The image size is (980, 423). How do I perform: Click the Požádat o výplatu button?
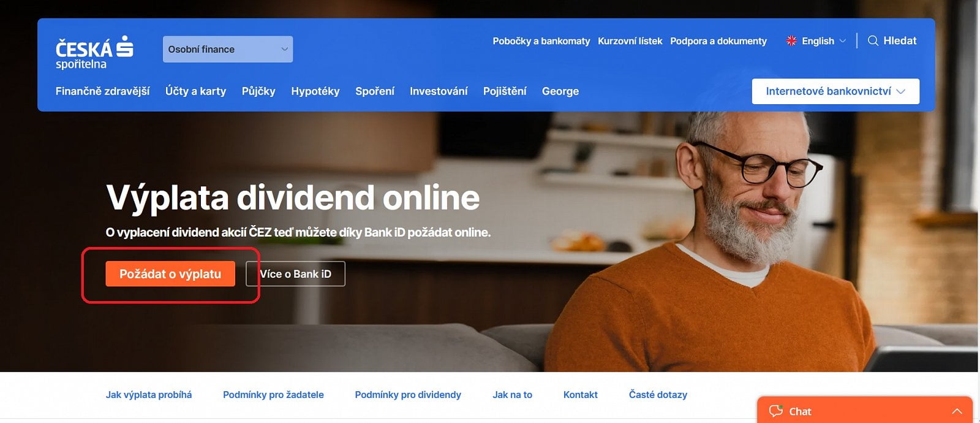(170, 274)
